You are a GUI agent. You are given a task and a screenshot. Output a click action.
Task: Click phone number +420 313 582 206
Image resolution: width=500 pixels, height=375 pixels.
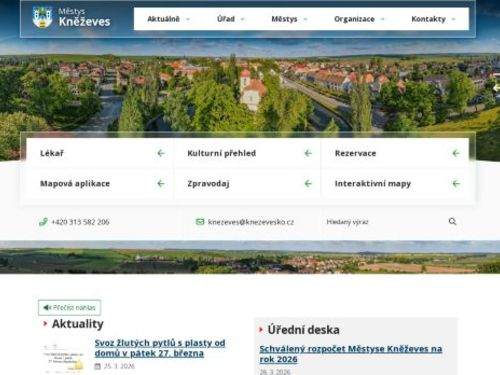click(80, 222)
